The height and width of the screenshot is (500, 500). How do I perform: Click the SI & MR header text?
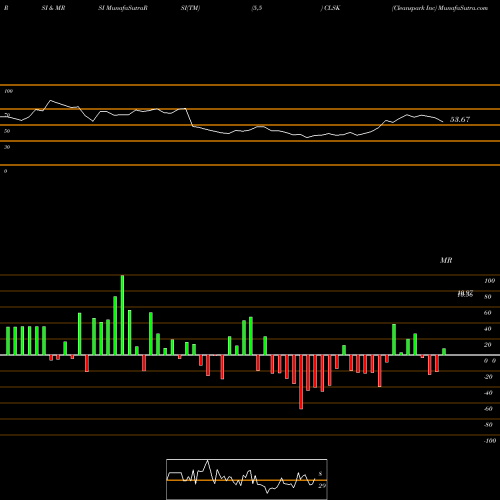click(x=53, y=8)
